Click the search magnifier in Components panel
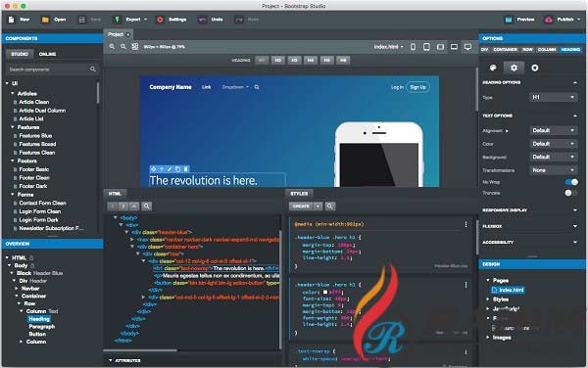Viewport: 588px width, 368px height. click(x=93, y=69)
